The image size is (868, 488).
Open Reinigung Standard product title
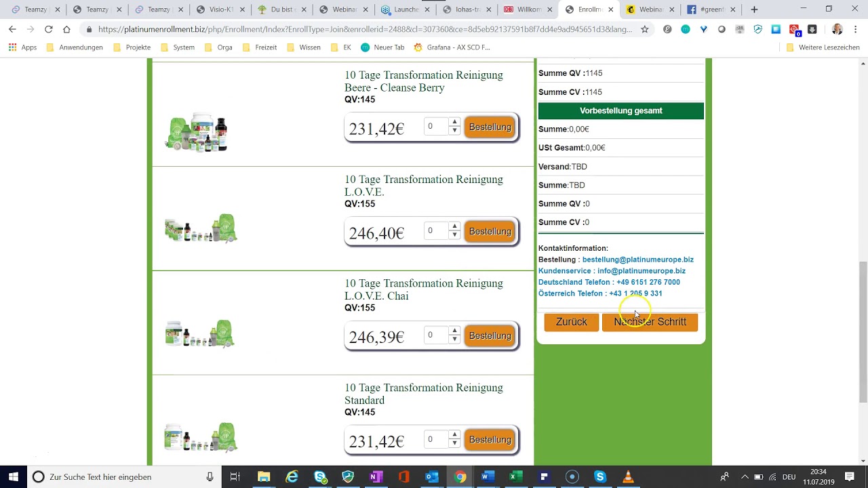[x=424, y=394]
